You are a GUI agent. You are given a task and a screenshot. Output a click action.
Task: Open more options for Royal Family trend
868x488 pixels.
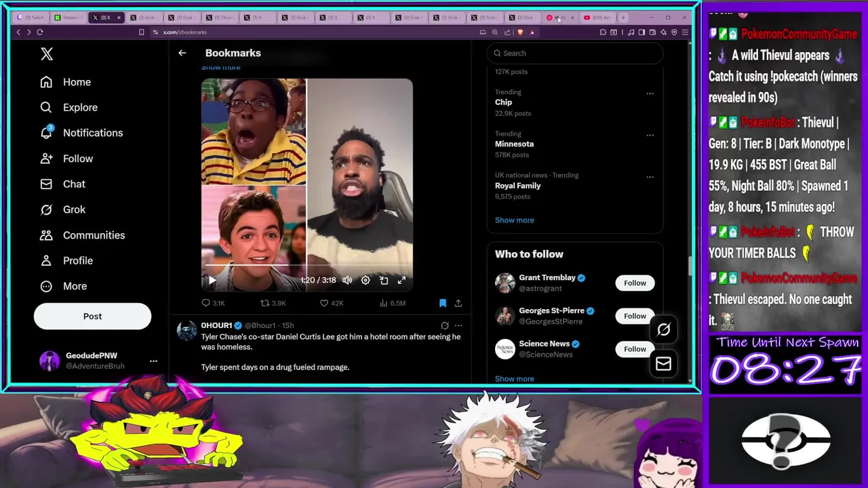point(650,177)
